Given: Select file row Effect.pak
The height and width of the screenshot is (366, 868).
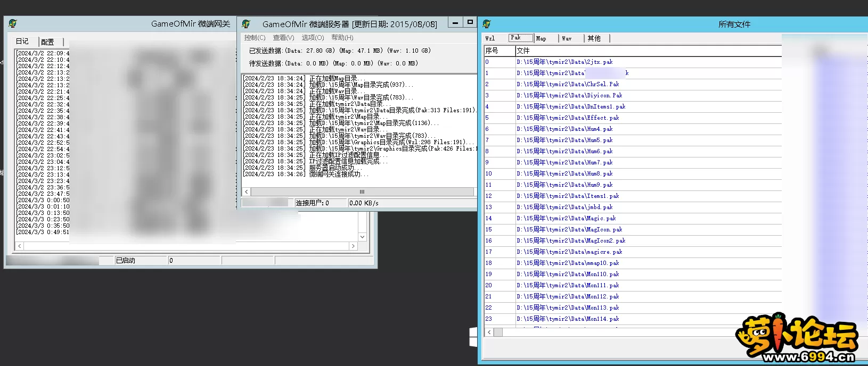Looking at the screenshot, I should point(633,118).
